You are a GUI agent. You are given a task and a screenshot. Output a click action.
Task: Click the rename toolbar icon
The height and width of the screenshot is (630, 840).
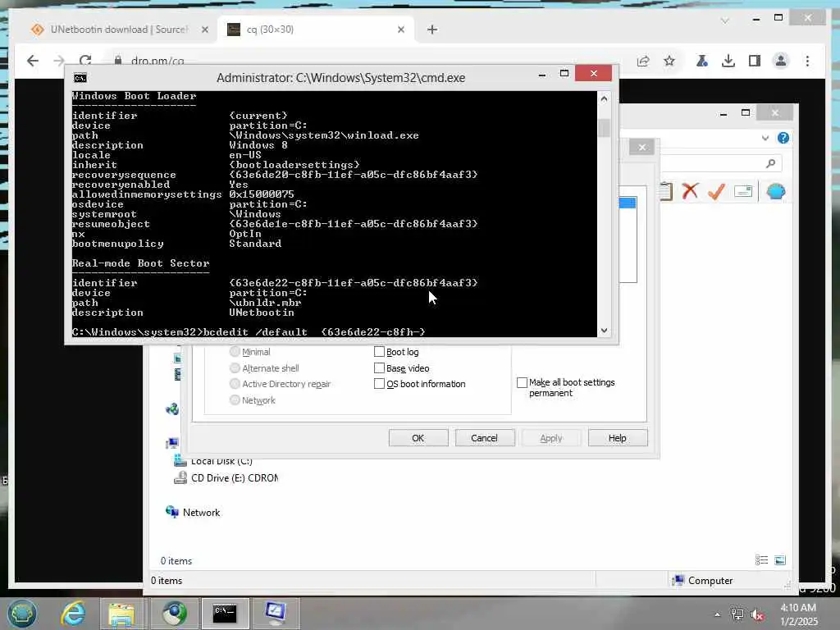(743, 191)
